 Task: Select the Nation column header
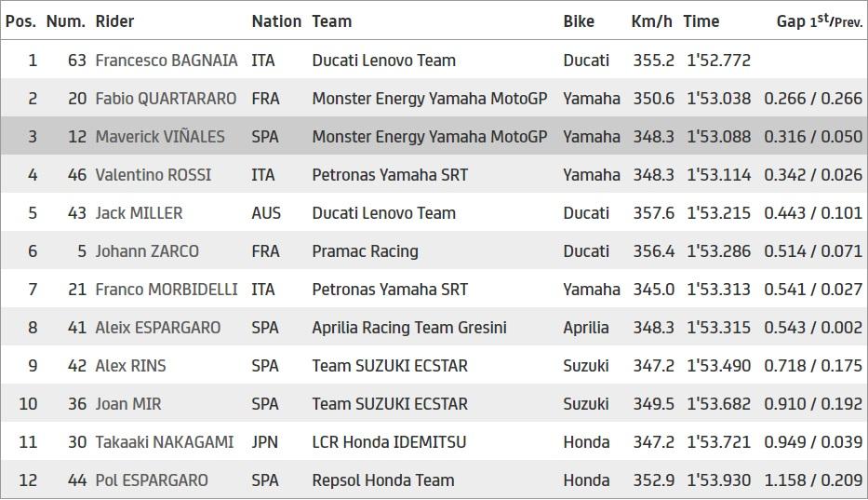tap(276, 20)
